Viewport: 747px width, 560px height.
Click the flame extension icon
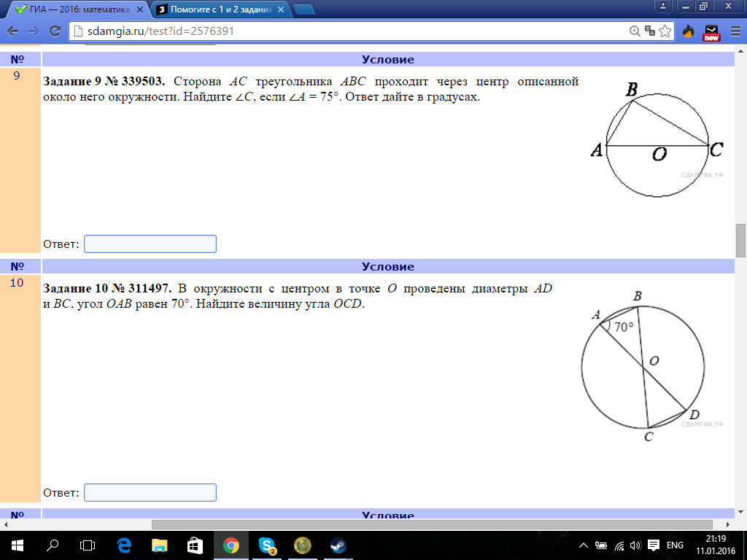pyautogui.click(x=688, y=31)
